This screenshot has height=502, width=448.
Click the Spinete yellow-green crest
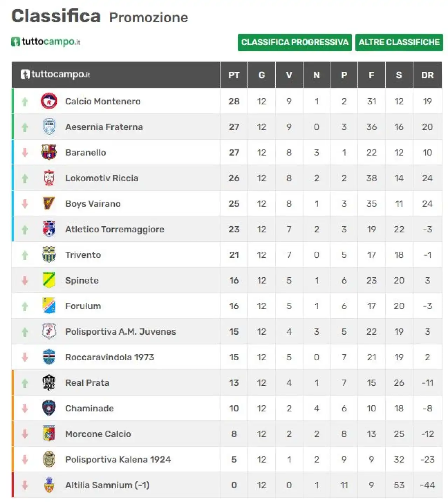[x=49, y=280]
